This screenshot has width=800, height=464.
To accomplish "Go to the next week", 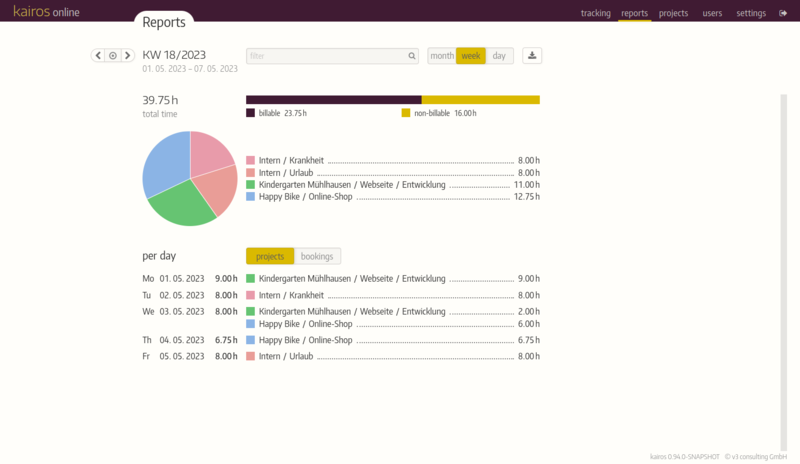I will click(127, 56).
